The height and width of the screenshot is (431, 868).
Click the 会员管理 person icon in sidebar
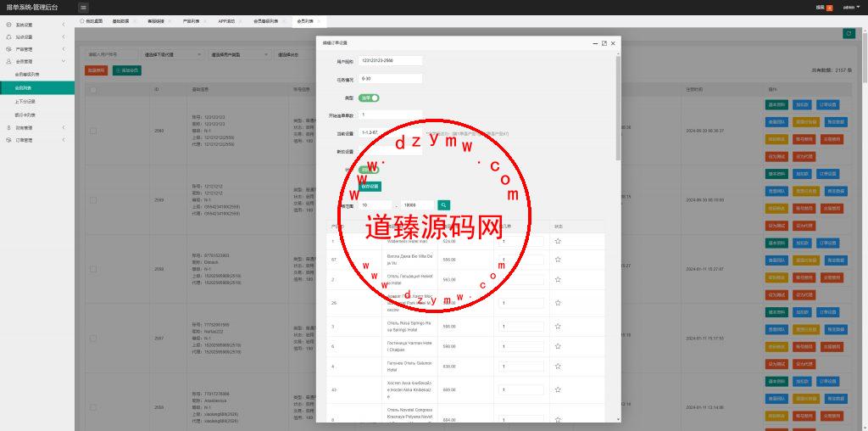8,61
